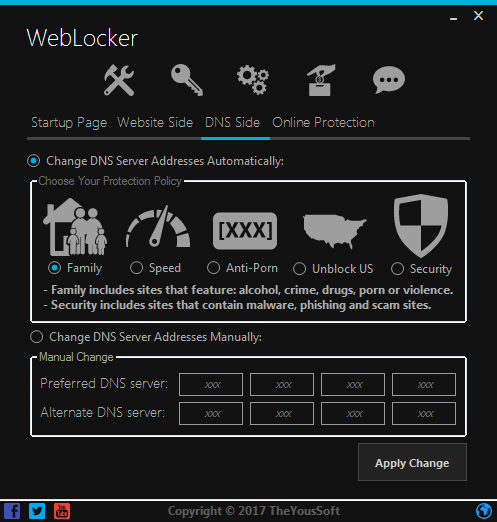The width and height of the screenshot is (497, 522).
Task: Select the Security policy radio button
Action: (397, 269)
